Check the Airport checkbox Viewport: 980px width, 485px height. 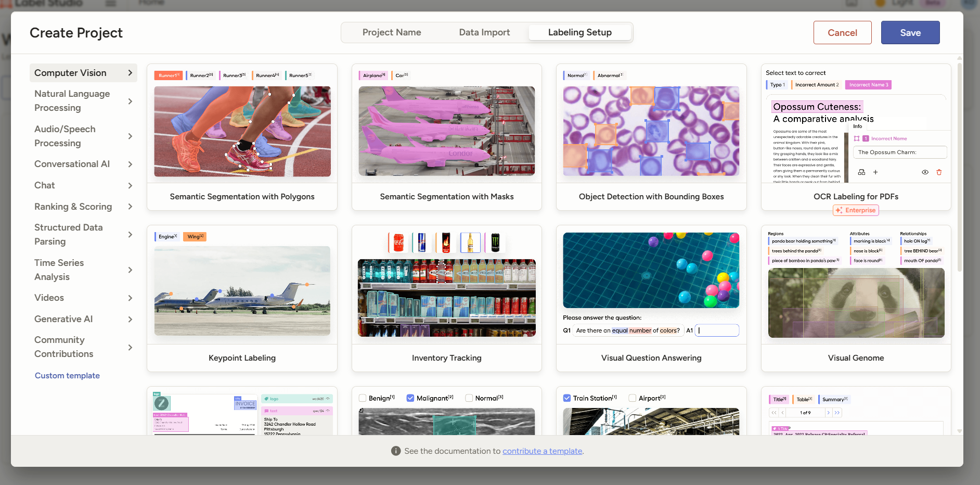633,398
